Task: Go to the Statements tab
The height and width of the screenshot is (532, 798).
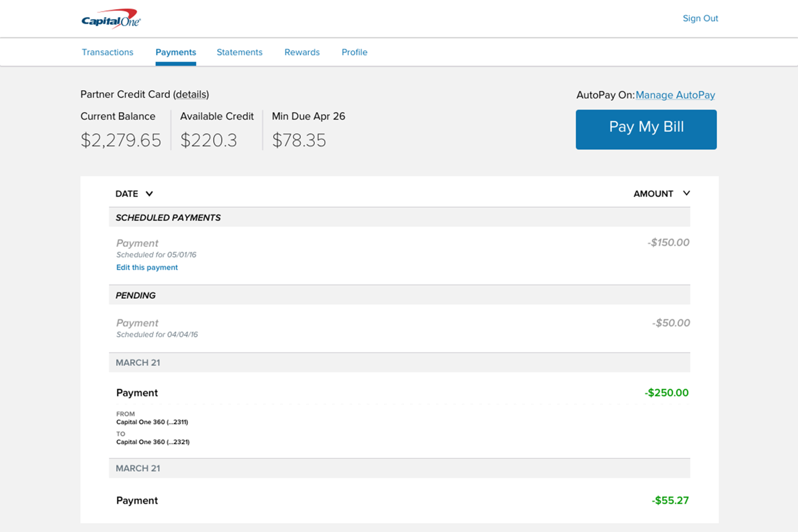Action: click(239, 52)
